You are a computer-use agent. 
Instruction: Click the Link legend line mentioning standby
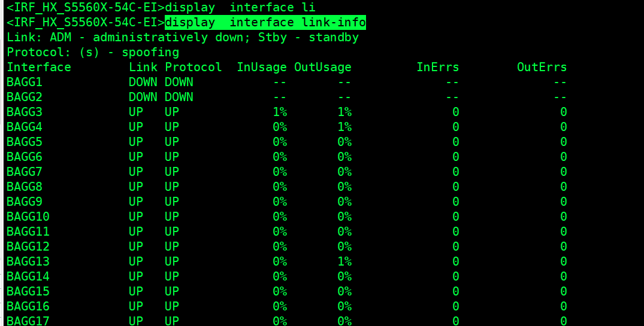point(183,38)
